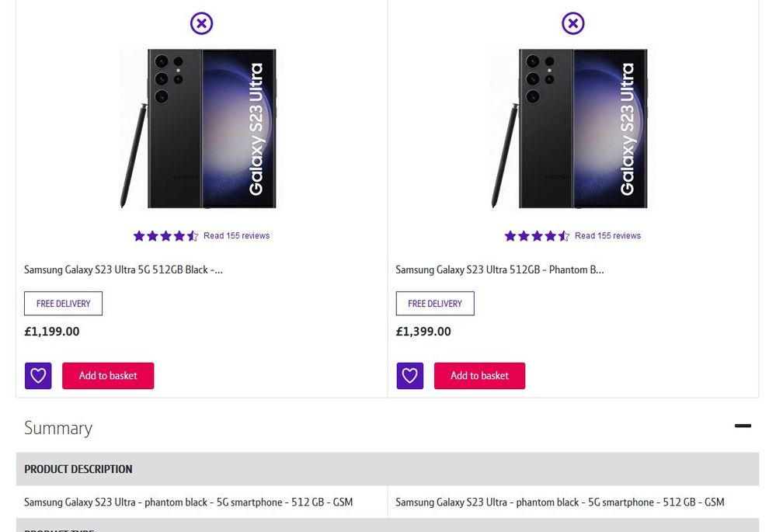The height and width of the screenshot is (532, 776).
Task: Remove the £1,399.00 phone from comparison
Action: pos(572,23)
